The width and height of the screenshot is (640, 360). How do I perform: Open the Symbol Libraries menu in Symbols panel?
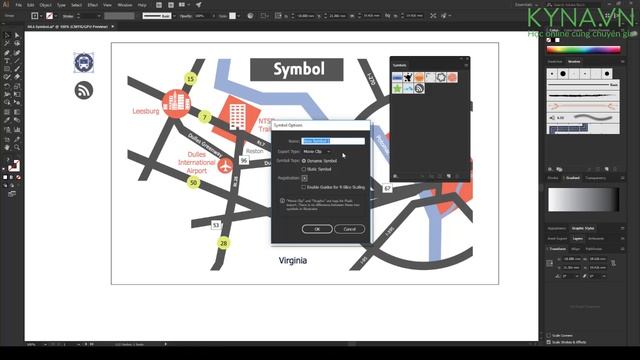point(396,176)
